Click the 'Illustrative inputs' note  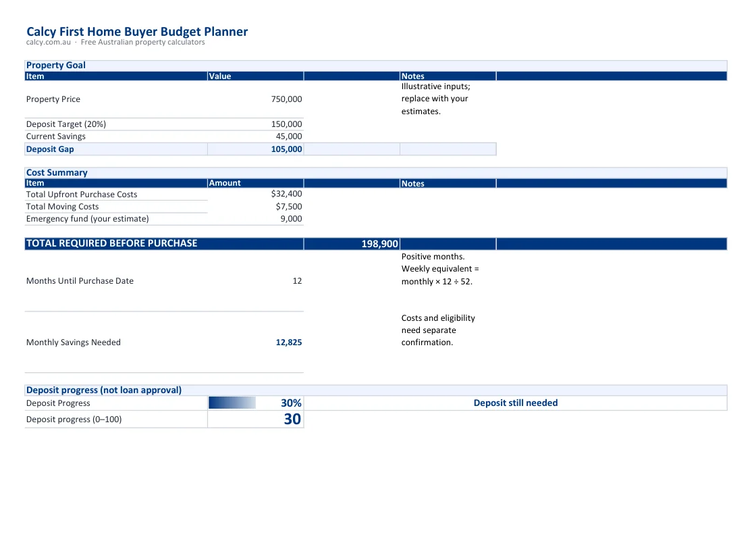point(436,99)
